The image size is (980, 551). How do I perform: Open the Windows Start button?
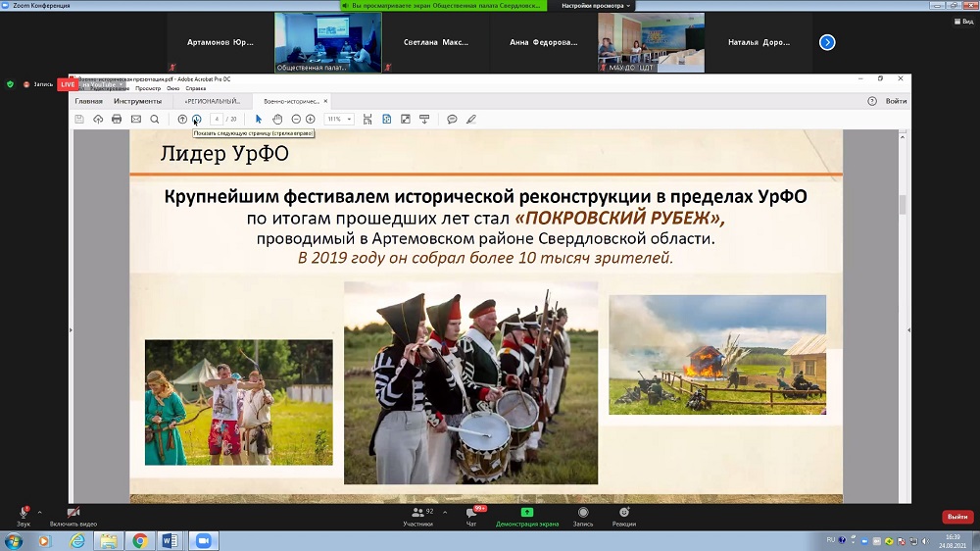tap(13, 541)
